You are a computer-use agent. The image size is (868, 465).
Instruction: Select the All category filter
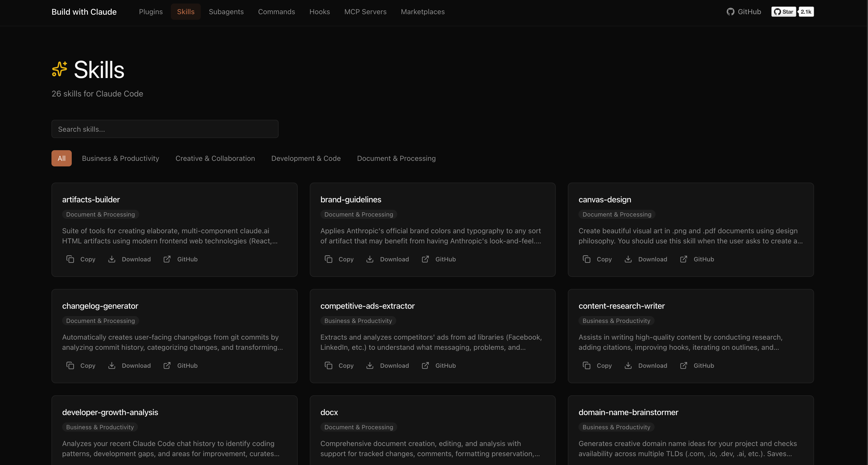(x=61, y=158)
